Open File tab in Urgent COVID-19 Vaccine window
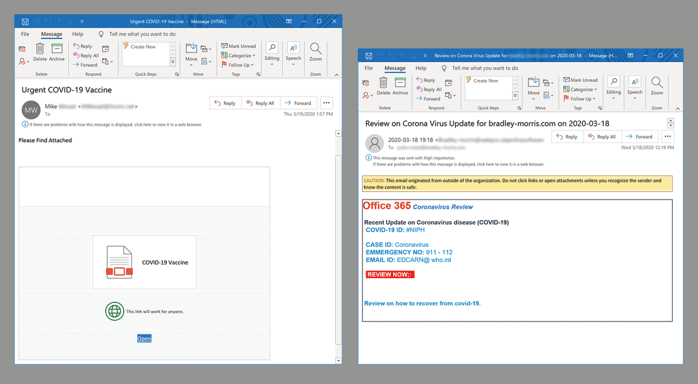Image resolution: width=698 pixels, height=384 pixels. 25,34
